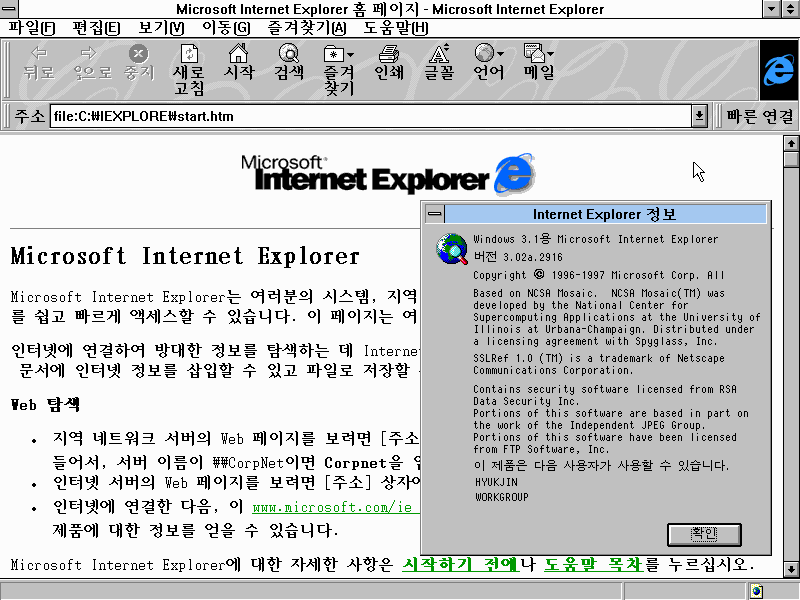This screenshot has width=800, height=600.
Task: Expand the Mail button dropdown arrow
Action: [x=550, y=54]
